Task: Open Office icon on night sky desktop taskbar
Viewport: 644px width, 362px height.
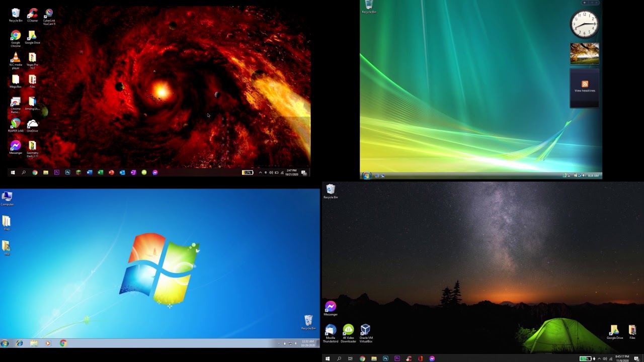Action: coord(420,358)
